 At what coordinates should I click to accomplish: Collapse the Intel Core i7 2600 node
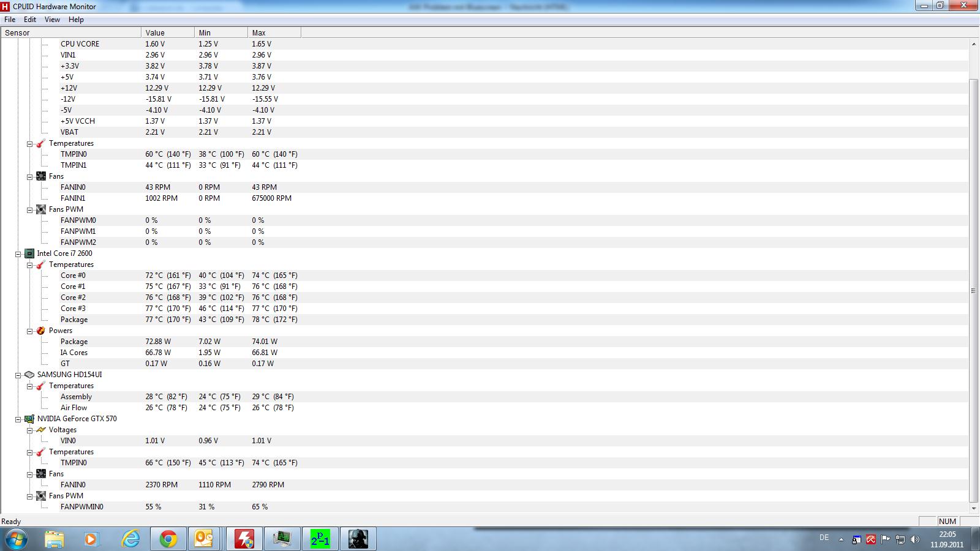(18, 253)
